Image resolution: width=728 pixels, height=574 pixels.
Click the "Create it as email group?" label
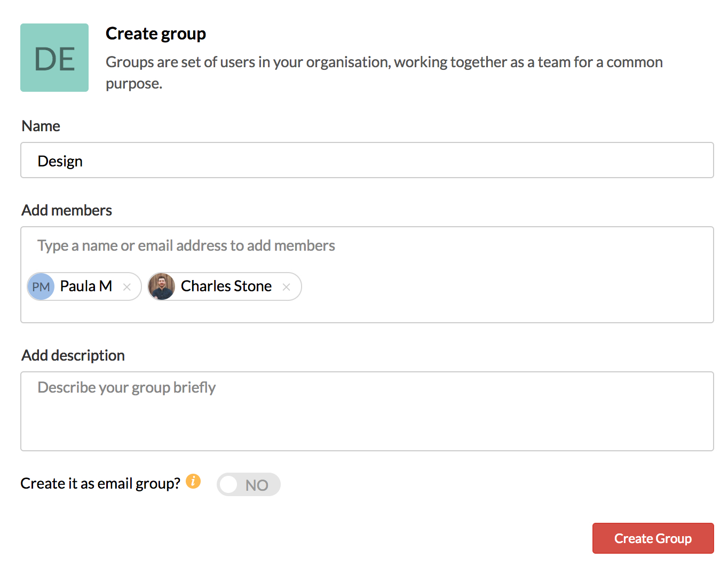[100, 483]
